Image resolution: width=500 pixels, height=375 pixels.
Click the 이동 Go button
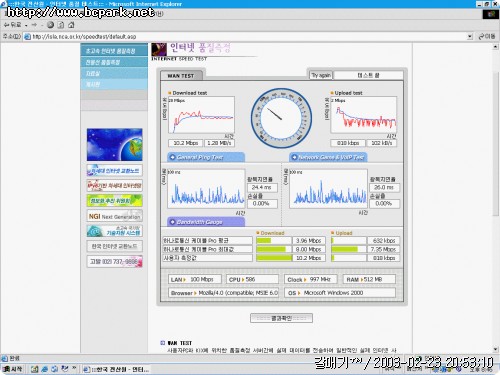coord(487,36)
